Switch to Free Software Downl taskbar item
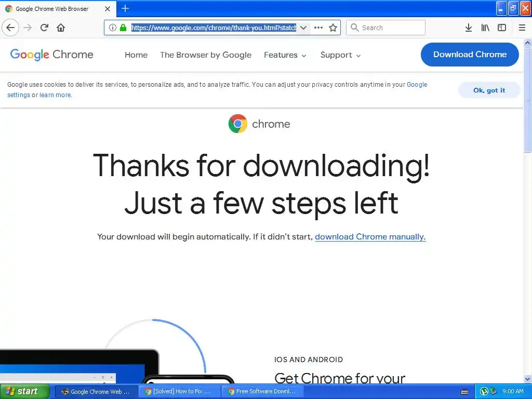532x399 pixels. (262, 392)
